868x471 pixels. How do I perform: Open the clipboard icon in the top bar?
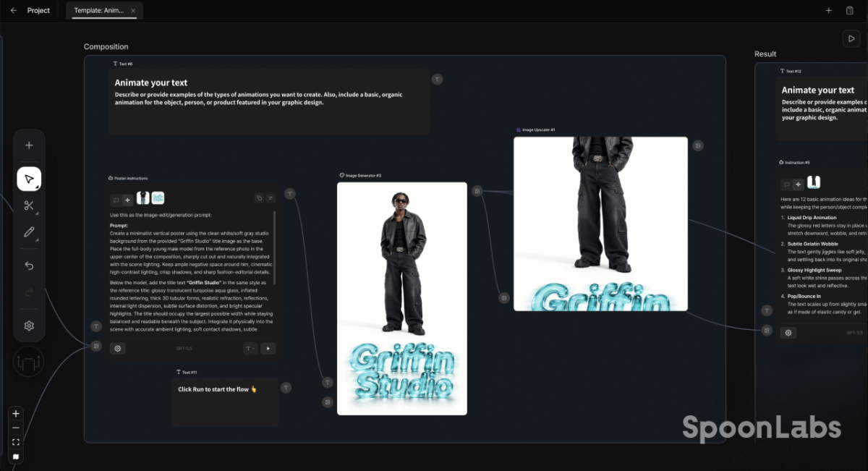850,11
